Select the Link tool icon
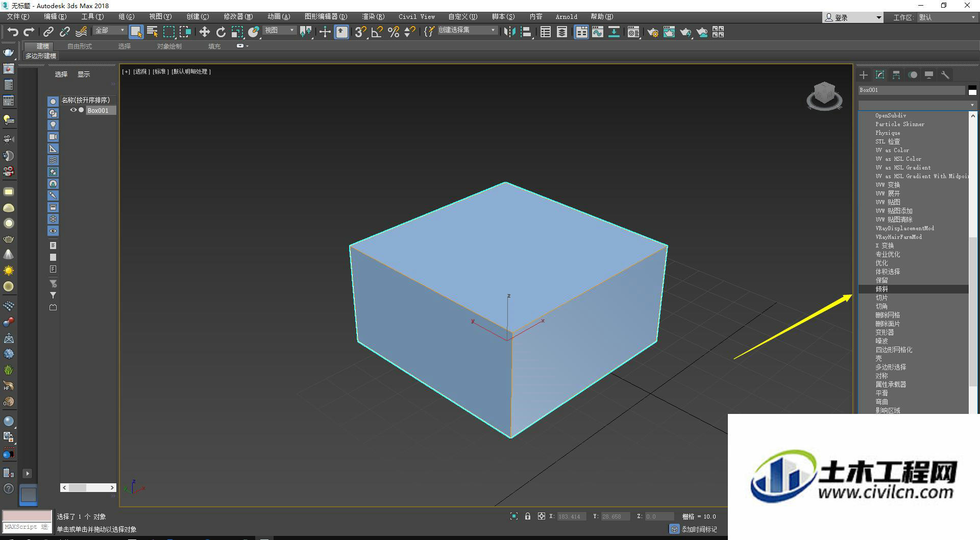This screenshot has height=540, width=980. pyautogui.click(x=48, y=32)
